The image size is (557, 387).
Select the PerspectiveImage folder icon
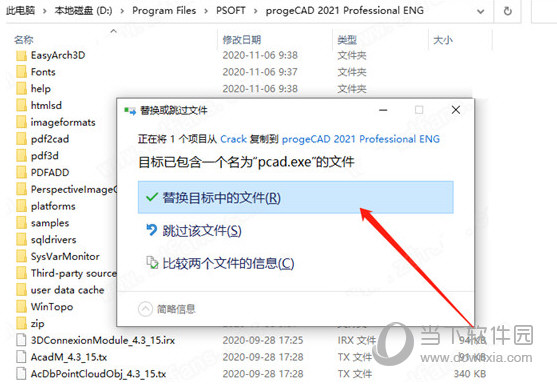[21, 189]
